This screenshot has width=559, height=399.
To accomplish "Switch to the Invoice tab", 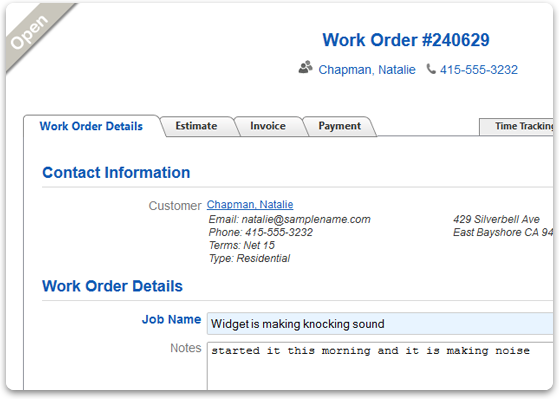I will (x=268, y=126).
